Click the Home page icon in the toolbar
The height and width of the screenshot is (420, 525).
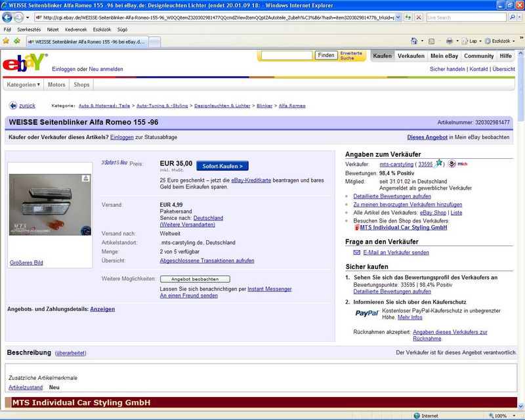point(414,41)
